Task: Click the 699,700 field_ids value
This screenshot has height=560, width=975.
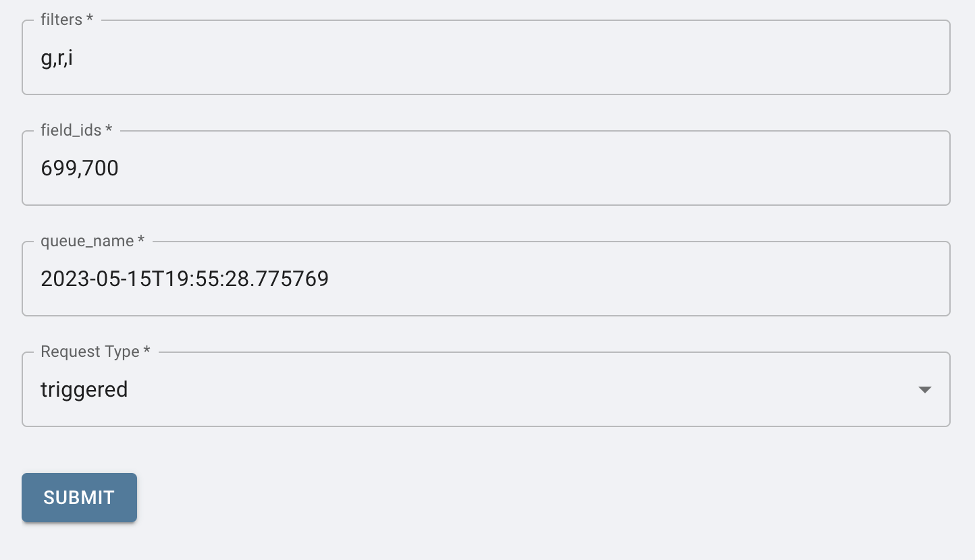Action: (80, 167)
